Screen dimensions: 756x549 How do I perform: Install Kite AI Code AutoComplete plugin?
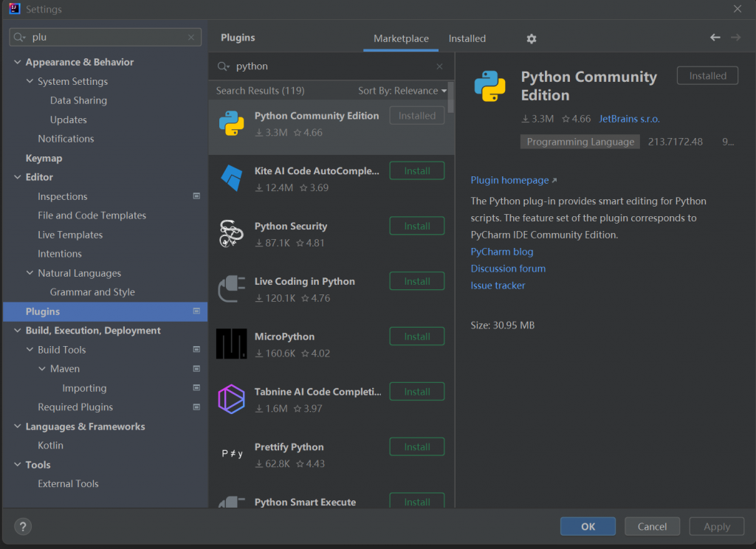[416, 170]
